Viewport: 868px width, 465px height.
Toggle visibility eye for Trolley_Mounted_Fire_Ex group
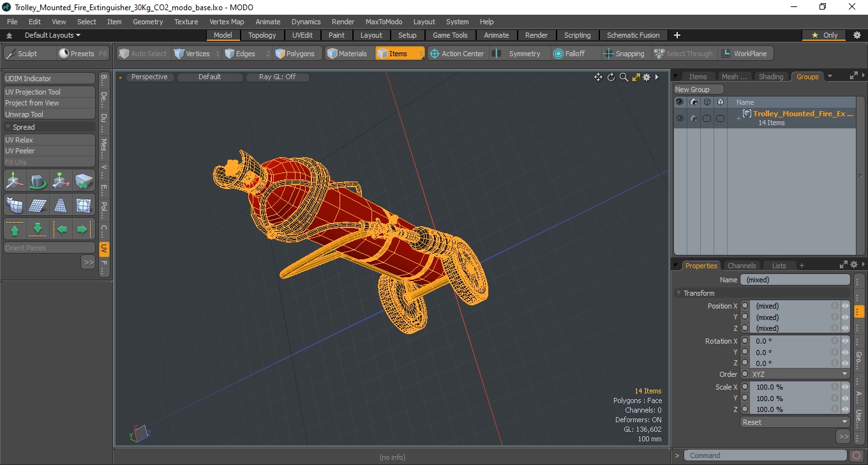click(680, 118)
